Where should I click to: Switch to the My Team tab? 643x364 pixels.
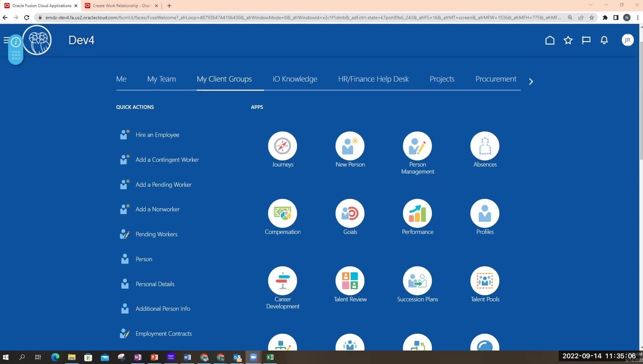[161, 79]
